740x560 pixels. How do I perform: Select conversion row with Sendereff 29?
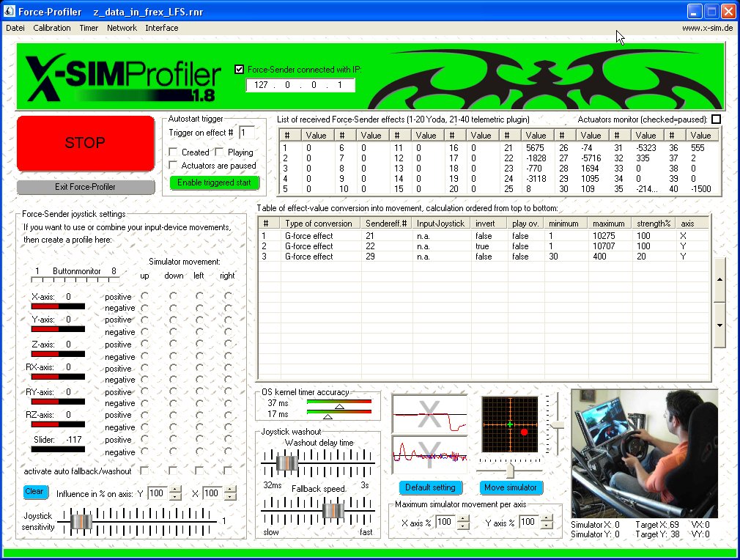click(484, 257)
